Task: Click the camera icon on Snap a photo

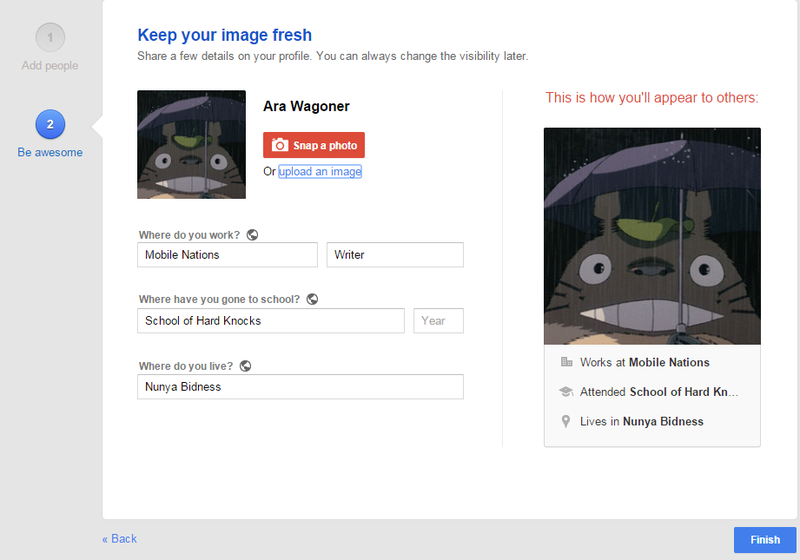Action: pyautogui.click(x=280, y=145)
